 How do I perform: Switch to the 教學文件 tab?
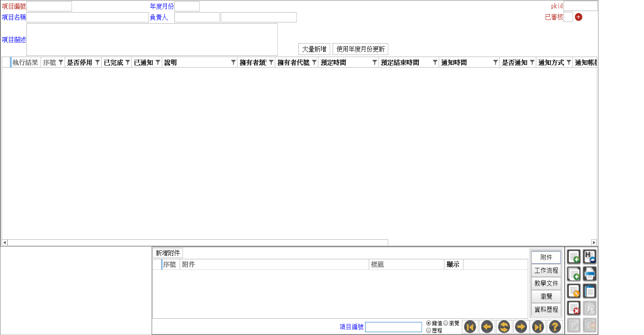pyautogui.click(x=546, y=283)
